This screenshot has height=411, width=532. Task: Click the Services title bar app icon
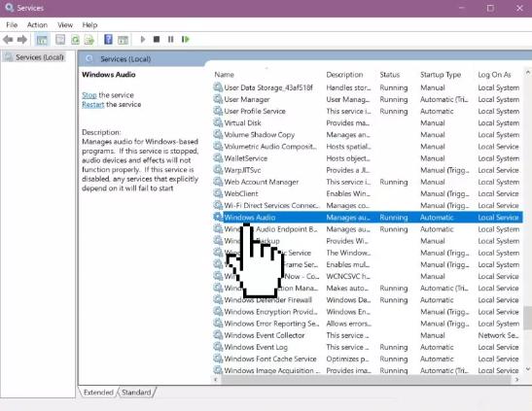(x=9, y=8)
